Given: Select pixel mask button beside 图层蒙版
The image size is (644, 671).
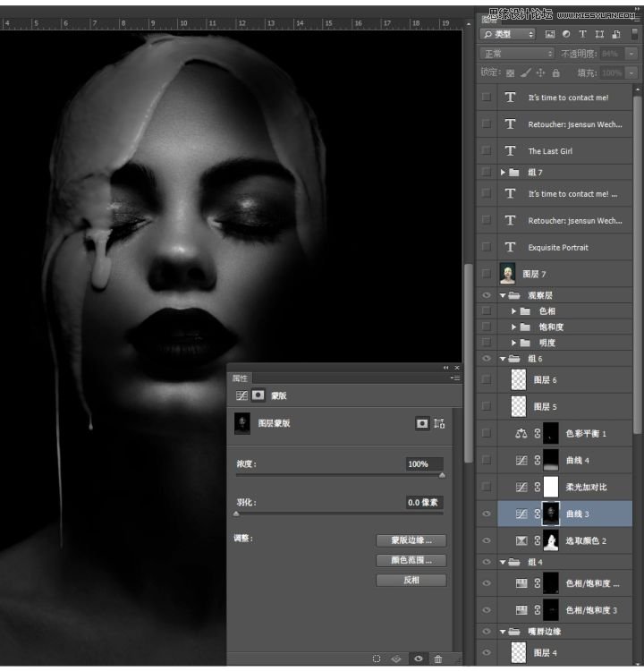Looking at the screenshot, I should coord(422,424).
